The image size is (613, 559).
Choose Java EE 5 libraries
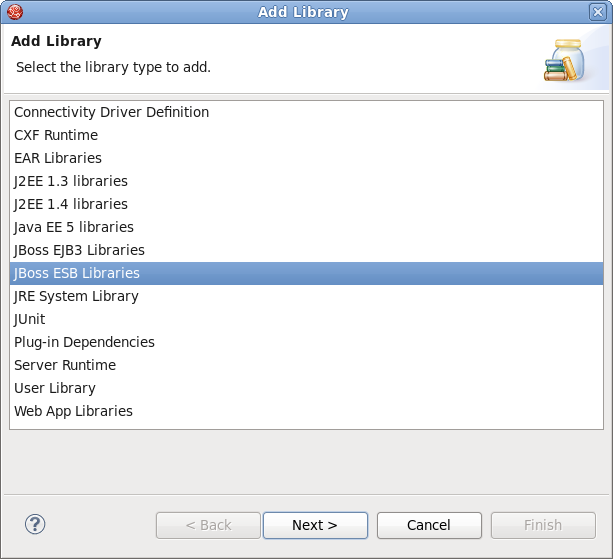[x=74, y=227]
